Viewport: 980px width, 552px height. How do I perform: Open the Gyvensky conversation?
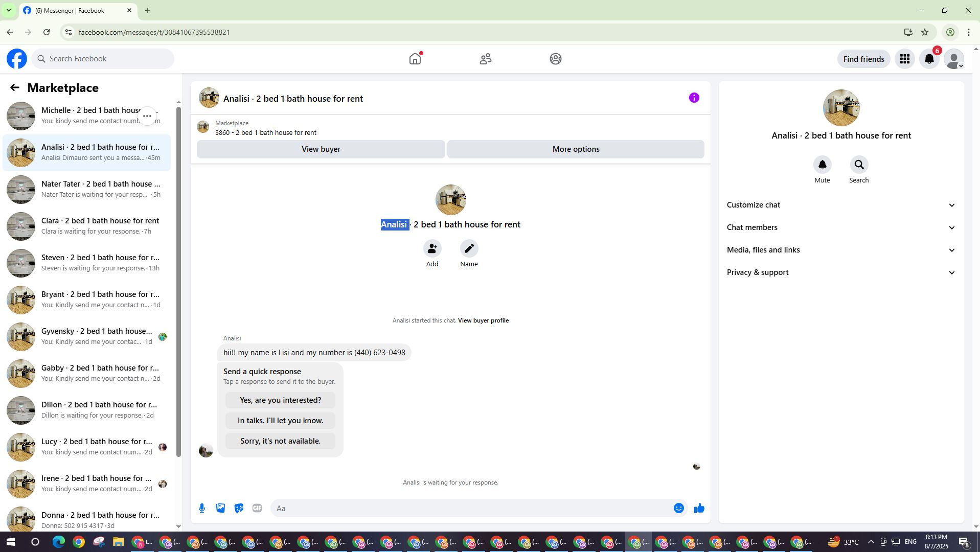[87, 337]
